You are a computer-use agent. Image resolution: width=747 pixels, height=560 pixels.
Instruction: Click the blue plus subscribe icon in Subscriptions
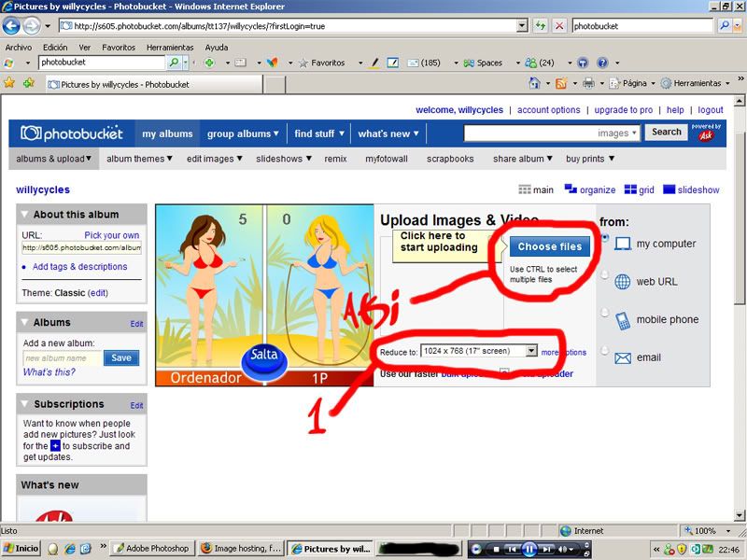coord(55,446)
